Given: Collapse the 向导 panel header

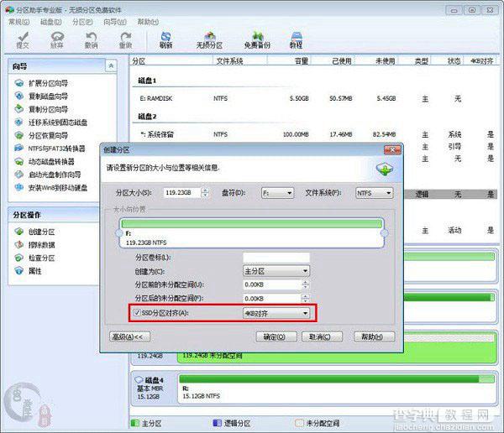Looking at the screenshot, I should pos(111,65).
